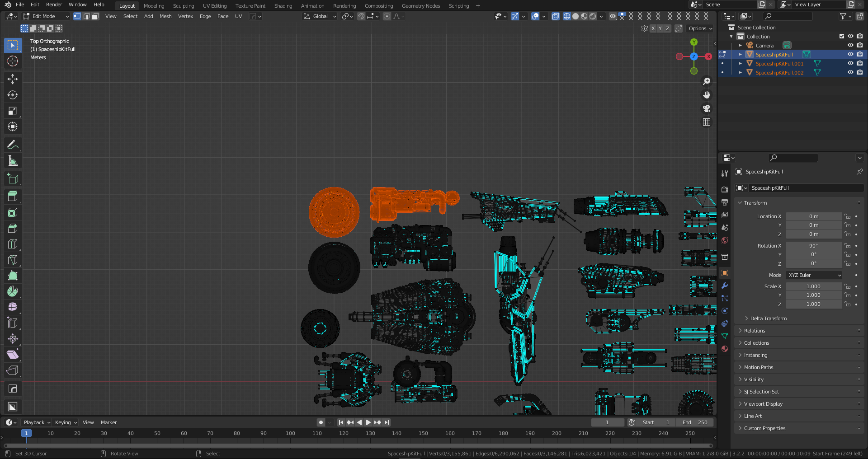Select the Smooth tool
Image resolution: width=868 pixels, height=459 pixels.
[13, 307]
